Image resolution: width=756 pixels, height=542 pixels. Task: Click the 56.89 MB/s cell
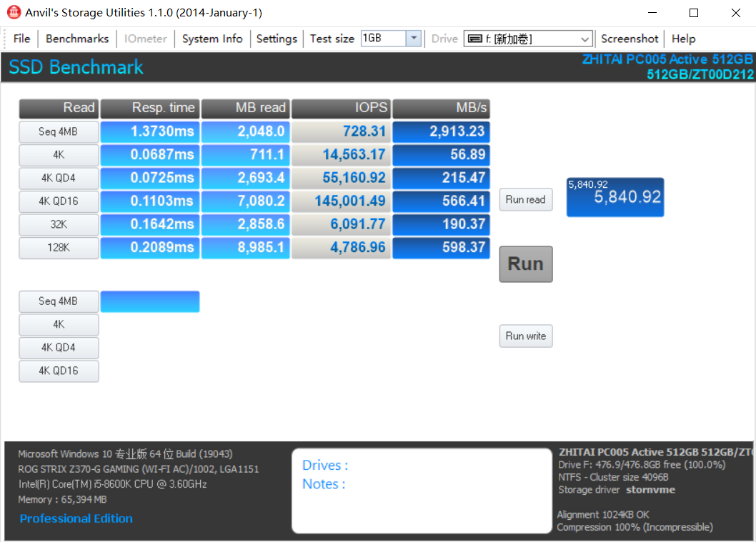tap(441, 155)
